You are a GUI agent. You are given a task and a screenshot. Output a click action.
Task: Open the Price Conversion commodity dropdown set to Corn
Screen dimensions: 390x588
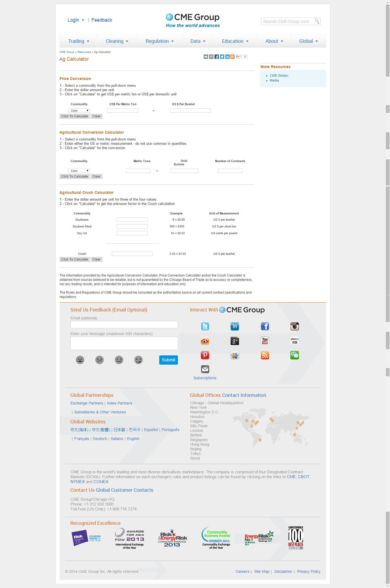pos(79,111)
